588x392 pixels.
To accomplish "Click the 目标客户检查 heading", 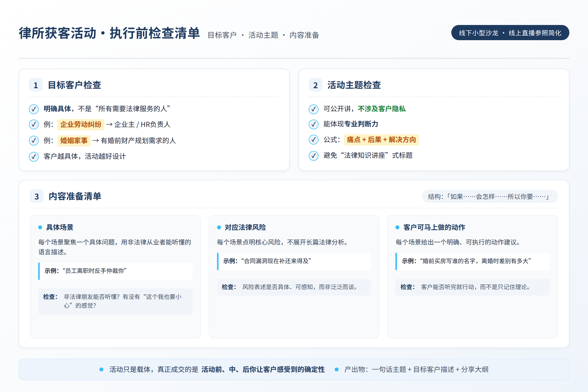I will 74,85.
